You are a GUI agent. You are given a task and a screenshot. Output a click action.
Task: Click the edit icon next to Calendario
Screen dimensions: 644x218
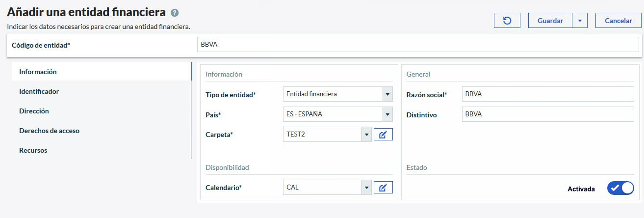(383, 188)
